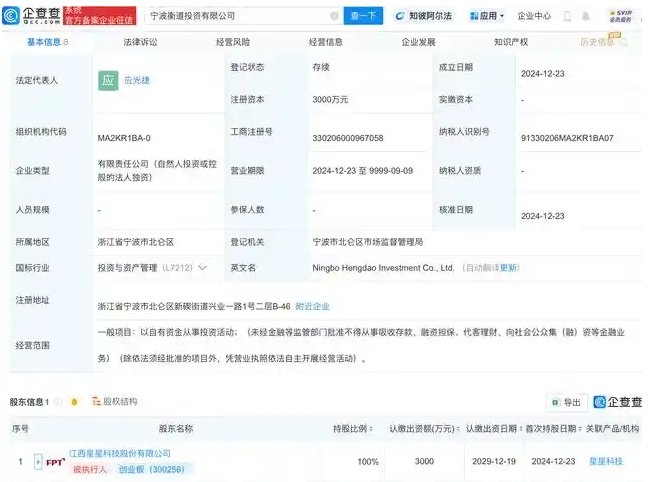Export shareholder data with 导出 button

click(567, 402)
